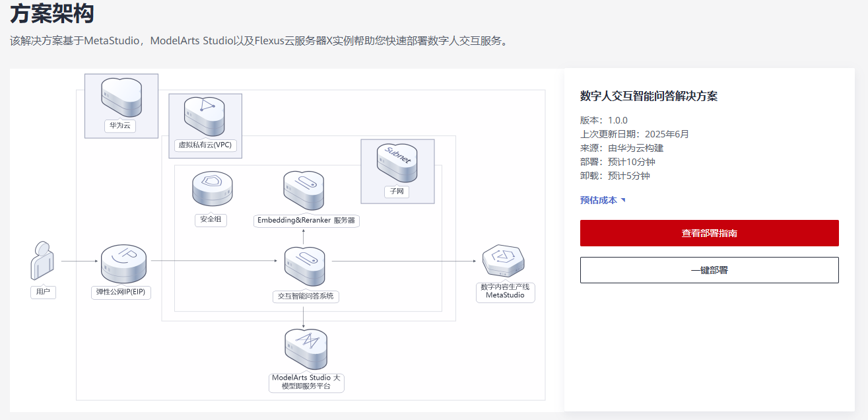Viewport: 868px width, 420px height.
Task: Select the ModelArts Studio 大模型即服务平台 label
Action: (306, 382)
